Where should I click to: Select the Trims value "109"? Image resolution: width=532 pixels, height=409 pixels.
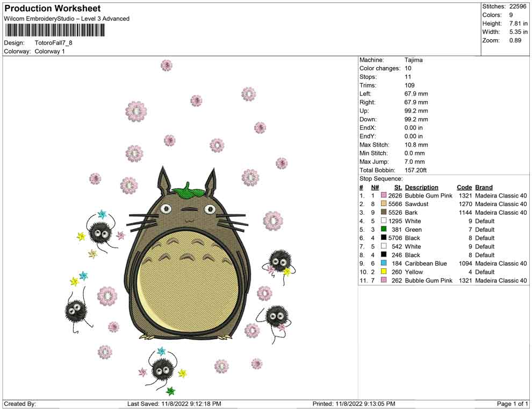click(409, 85)
